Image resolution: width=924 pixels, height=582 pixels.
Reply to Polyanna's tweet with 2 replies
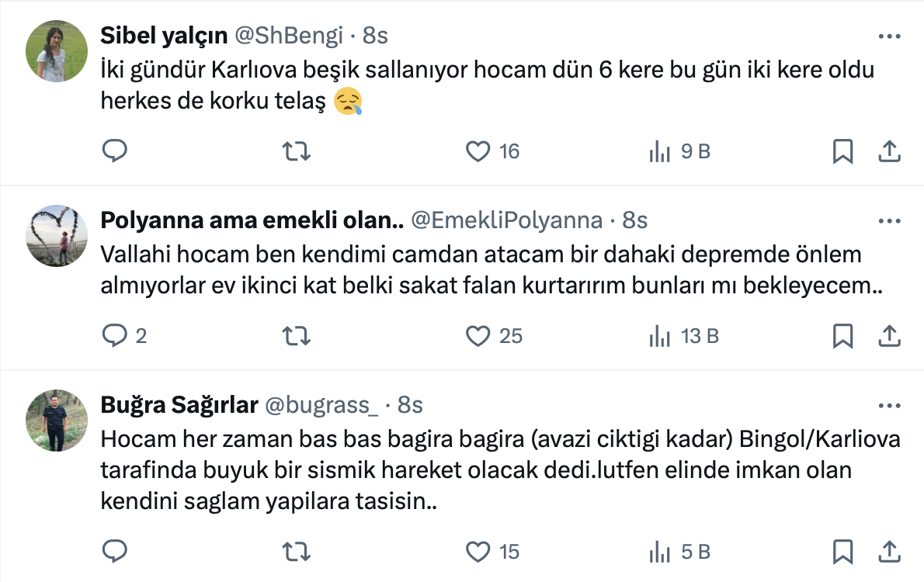point(115,335)
